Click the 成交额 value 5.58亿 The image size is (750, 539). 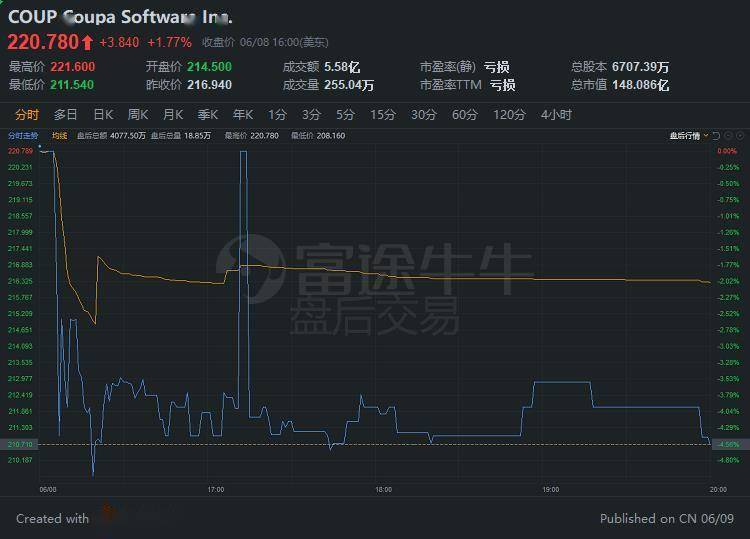[x=342, y=67]
